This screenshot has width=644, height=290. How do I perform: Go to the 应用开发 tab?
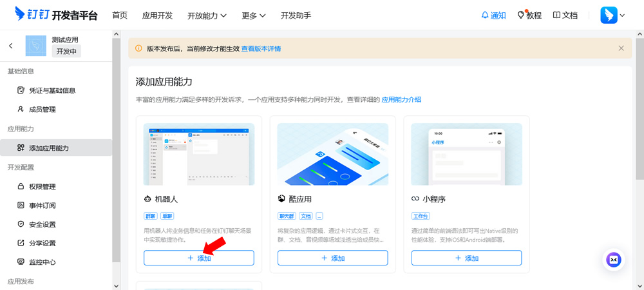coord(157,15)
